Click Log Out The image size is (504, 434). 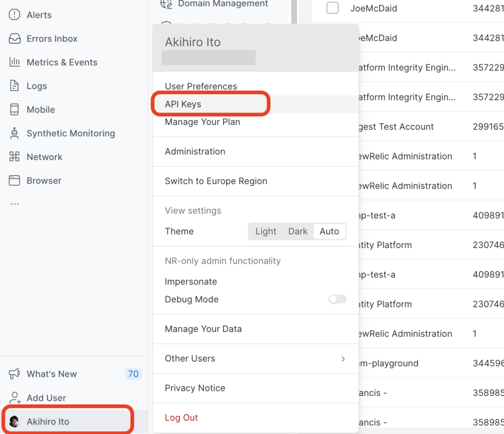coord(181,418)
